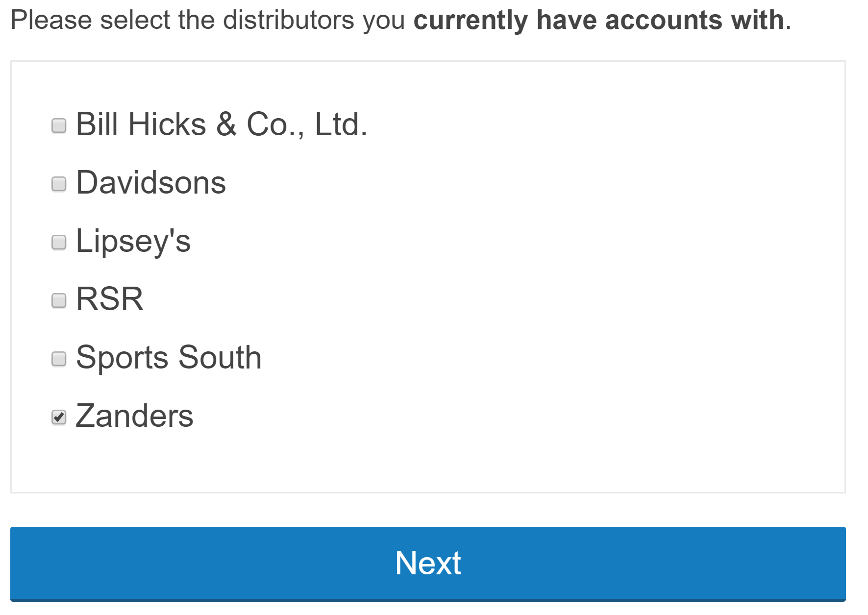Click the word "South" in Sports South
Screen dimensions: 868x615
click(220, 358)
